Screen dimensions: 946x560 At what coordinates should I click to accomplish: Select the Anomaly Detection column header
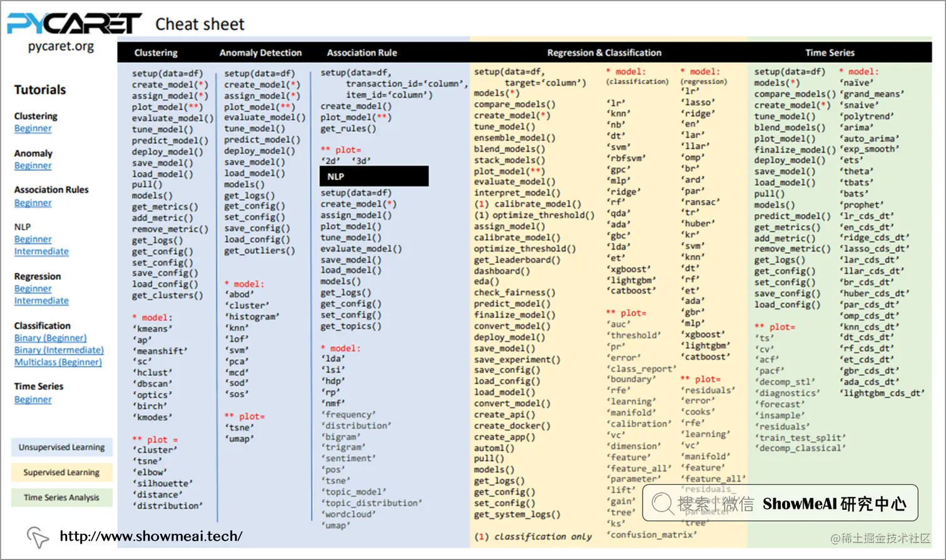point(260,53)
